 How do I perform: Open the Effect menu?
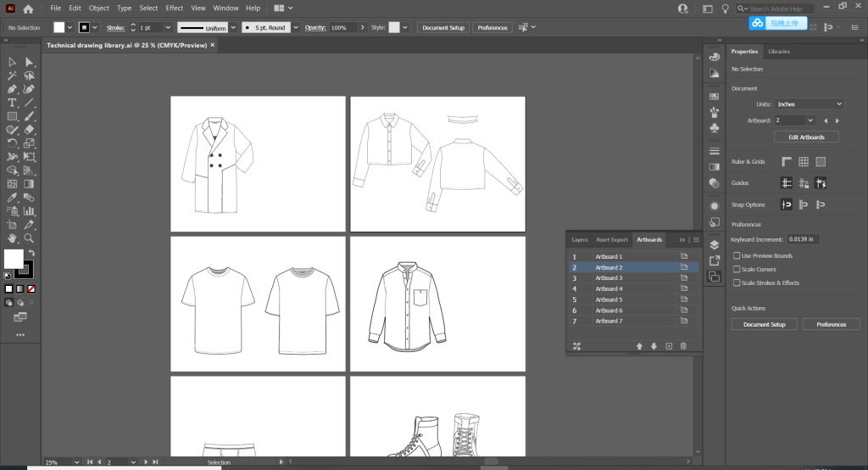[x=174, y=8]
